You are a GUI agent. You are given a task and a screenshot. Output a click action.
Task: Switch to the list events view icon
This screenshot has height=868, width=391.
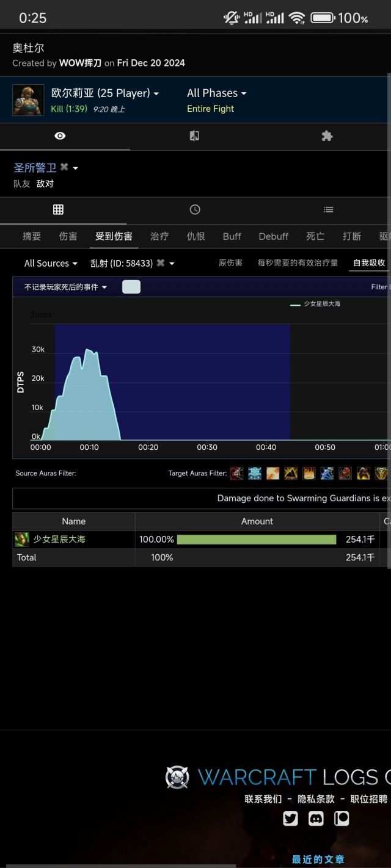click(x=329, y=209)
